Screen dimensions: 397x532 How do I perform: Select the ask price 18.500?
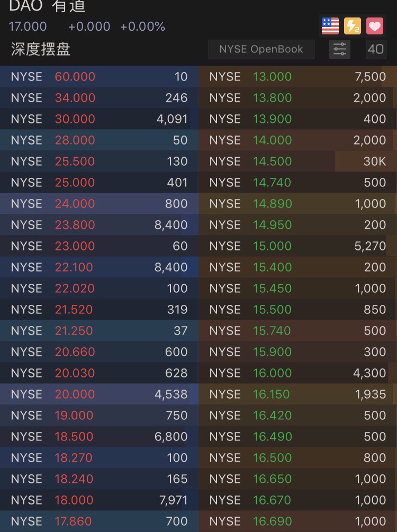pos(74,436)
